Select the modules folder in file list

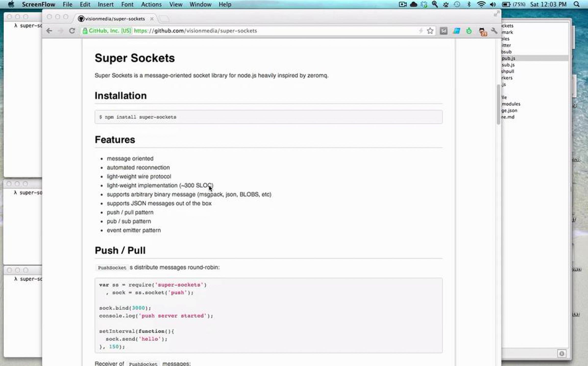(x=511, y=104)
